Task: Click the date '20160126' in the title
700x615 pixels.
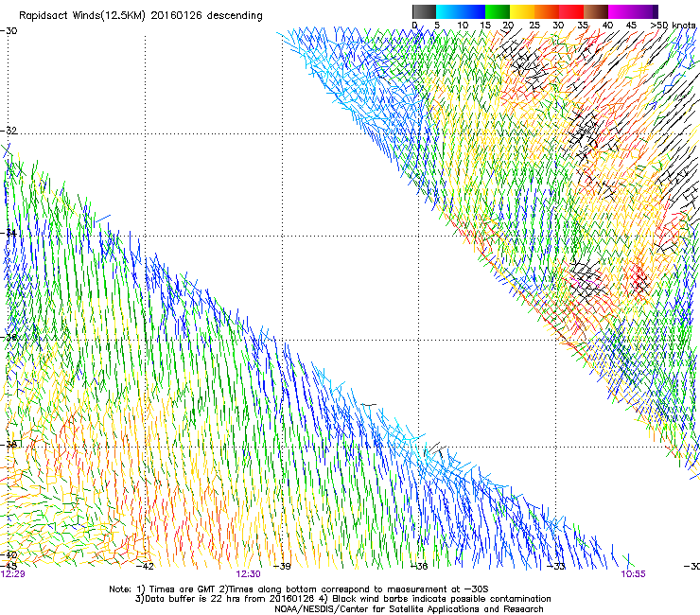Action: point(176,15)
